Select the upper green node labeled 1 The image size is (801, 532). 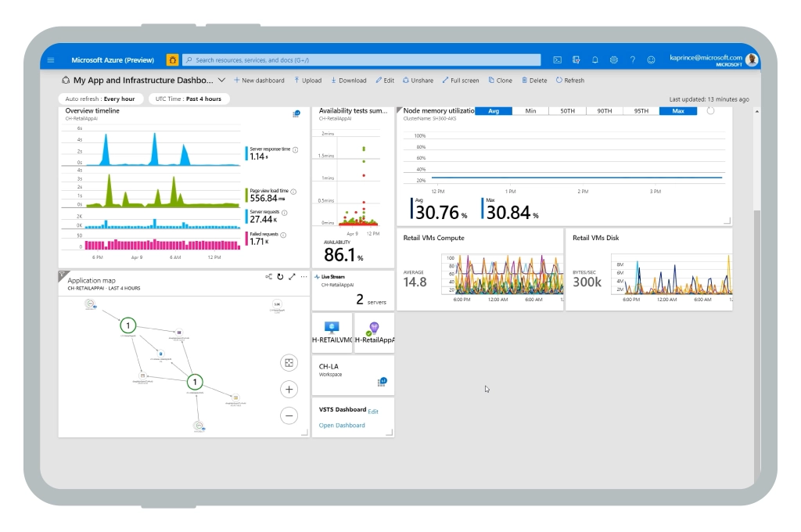pyautogui.click(x=128, y=325)
